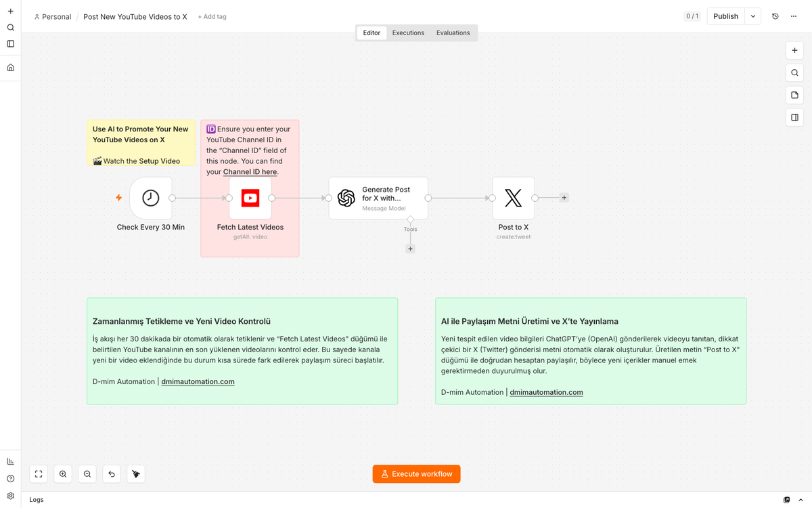
Task: Click the plus icon in left sidebar
Action: (x=10, y=11)
